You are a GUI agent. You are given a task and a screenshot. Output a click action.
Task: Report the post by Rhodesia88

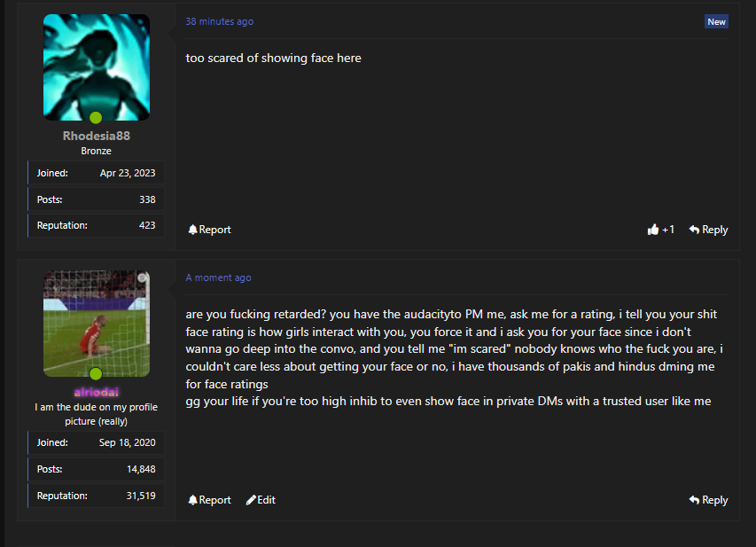tap(210, 230)
